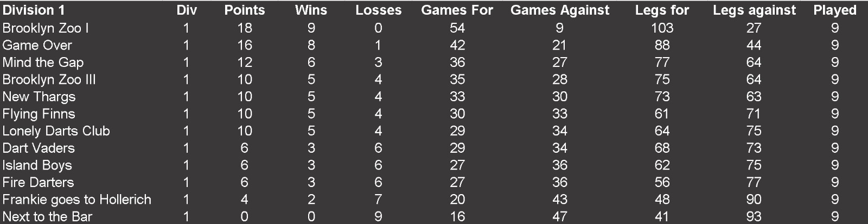Click the Division 1 header cell
The height and width of the screenshot is (224, 868).
pos(29,10)
